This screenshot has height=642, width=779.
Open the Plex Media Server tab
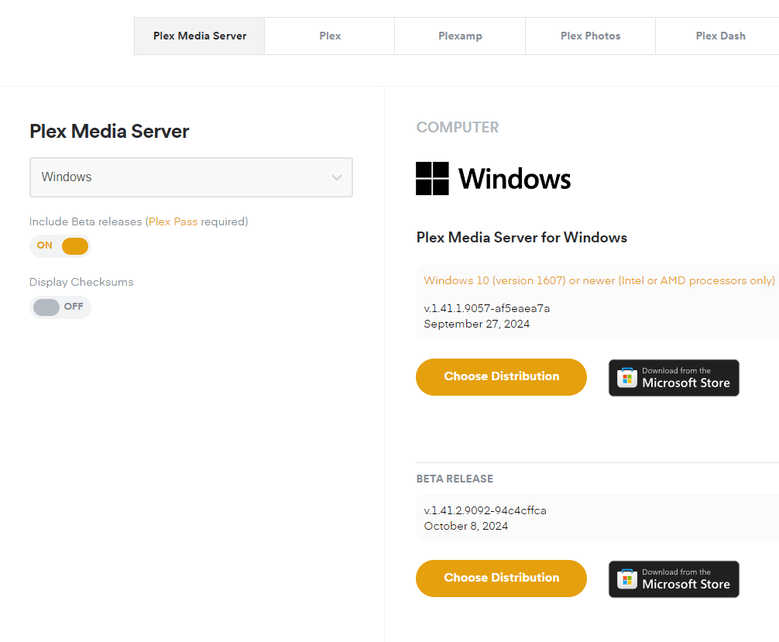pyautogui.click(x=199, y=36)
